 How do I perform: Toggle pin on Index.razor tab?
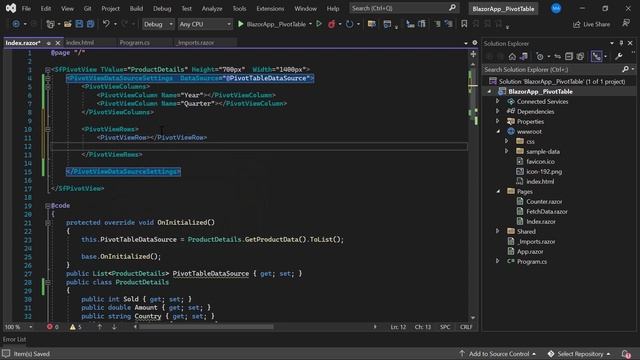(49, 43)
